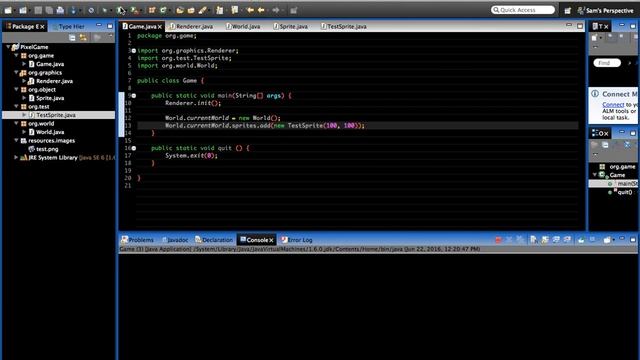Screen dimensions: 640x360
Task: Click the Pin Console icon
Action: coord(581,240)
